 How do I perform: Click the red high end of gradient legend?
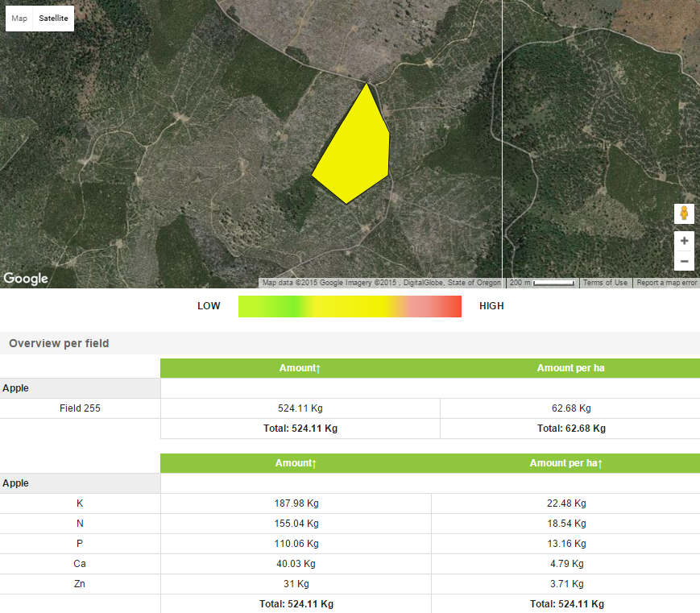click(x=451, y=306)
